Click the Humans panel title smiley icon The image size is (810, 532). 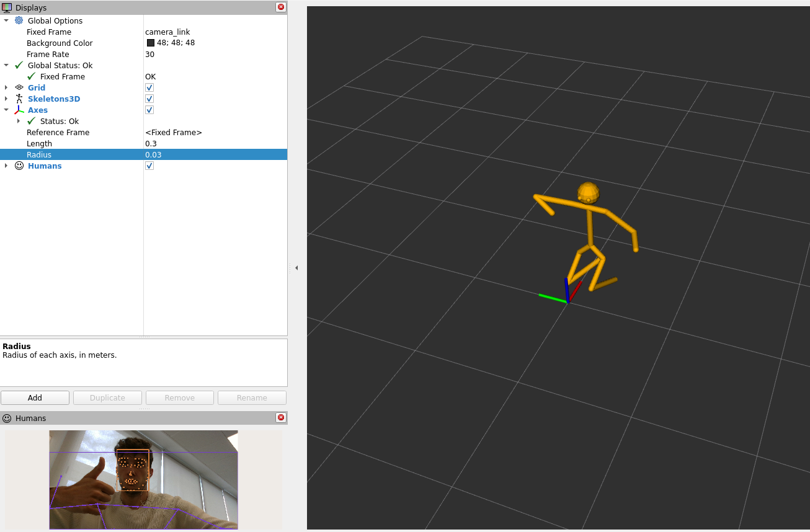click(x=6, y=418)
